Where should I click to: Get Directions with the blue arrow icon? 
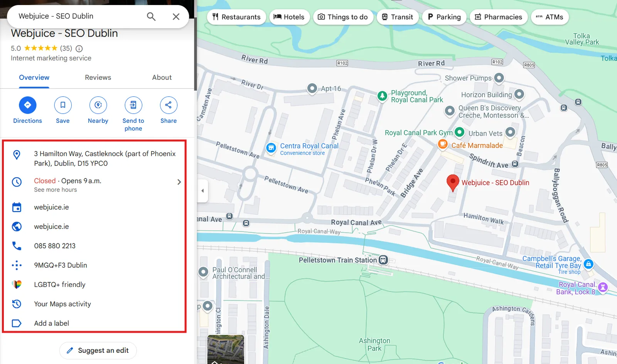(27, 105)
